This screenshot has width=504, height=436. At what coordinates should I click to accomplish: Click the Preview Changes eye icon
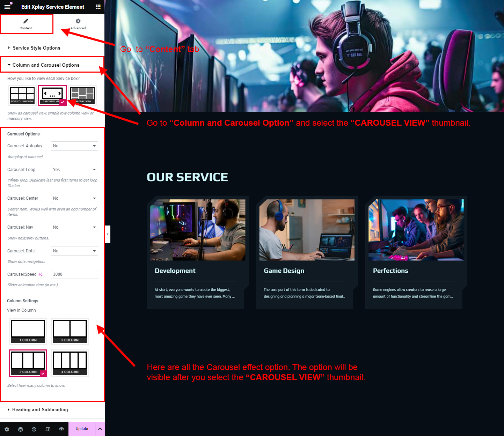(x=61, y=429)
